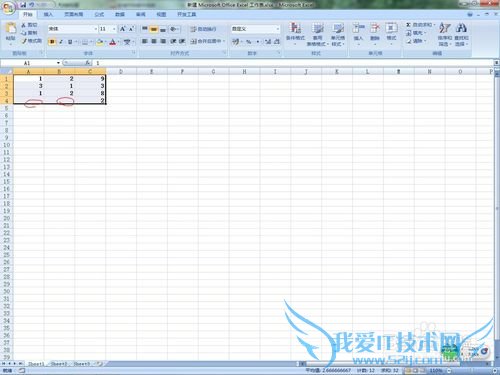This screenshot has width=500, height=375.
Task: Toggle center horizontal alignment
Action: click(154, 41)
